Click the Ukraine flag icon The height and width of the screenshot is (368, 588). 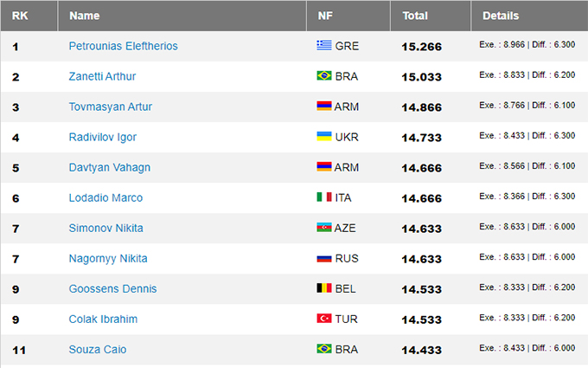(324, 137)
